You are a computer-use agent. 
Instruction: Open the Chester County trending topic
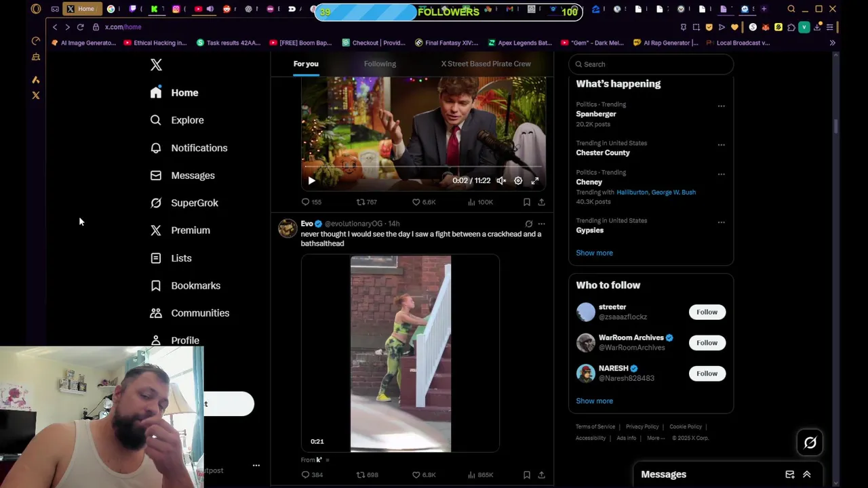603,152
